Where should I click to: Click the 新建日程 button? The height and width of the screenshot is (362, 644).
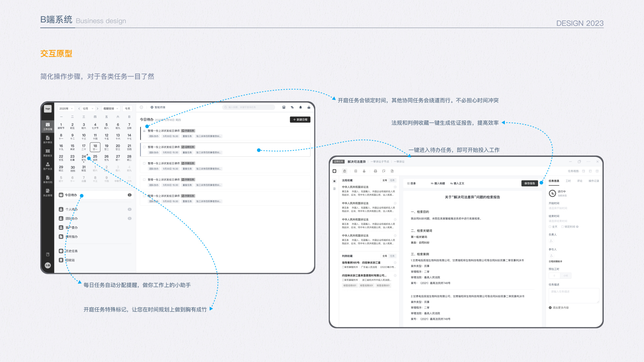(x=300, y=119)
